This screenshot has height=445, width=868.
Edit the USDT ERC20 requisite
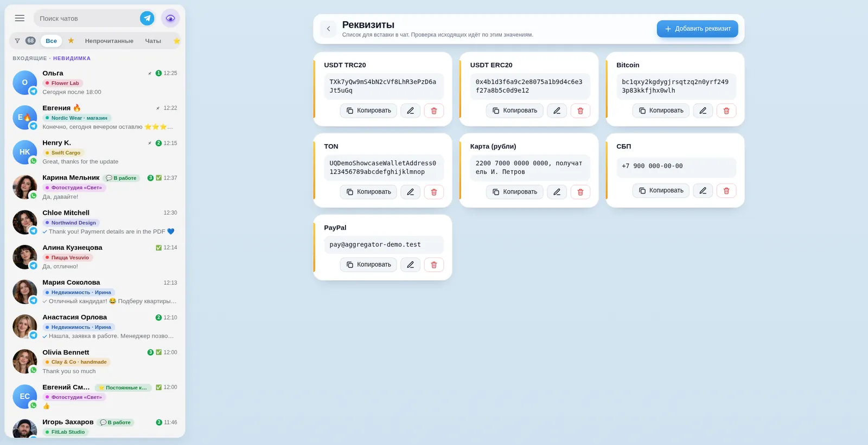[557, 111]
